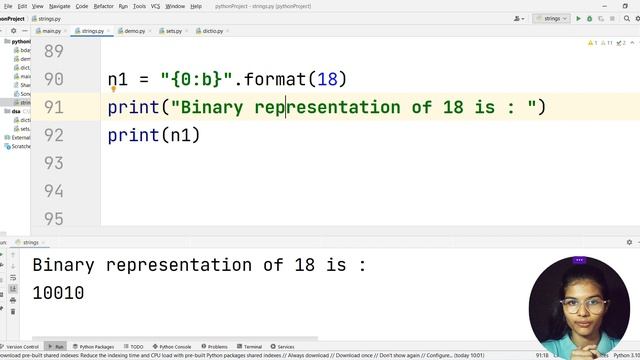Open the Help menu
This screenshot has width=640, height=360.
pyautogui.click(x=196, y=7)
